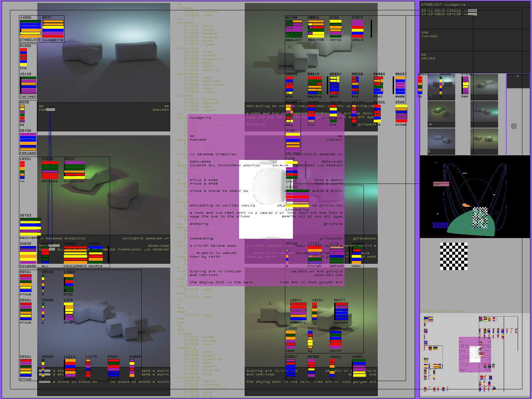532x399 pixels.
Task: Select the pink bar in the black curve panel
Action: pos(441,184)
